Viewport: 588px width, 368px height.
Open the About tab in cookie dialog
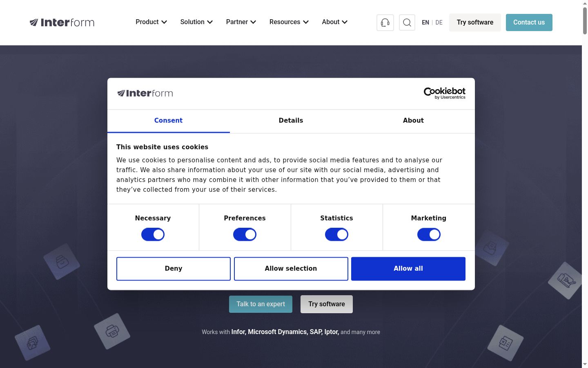point(413,121)
